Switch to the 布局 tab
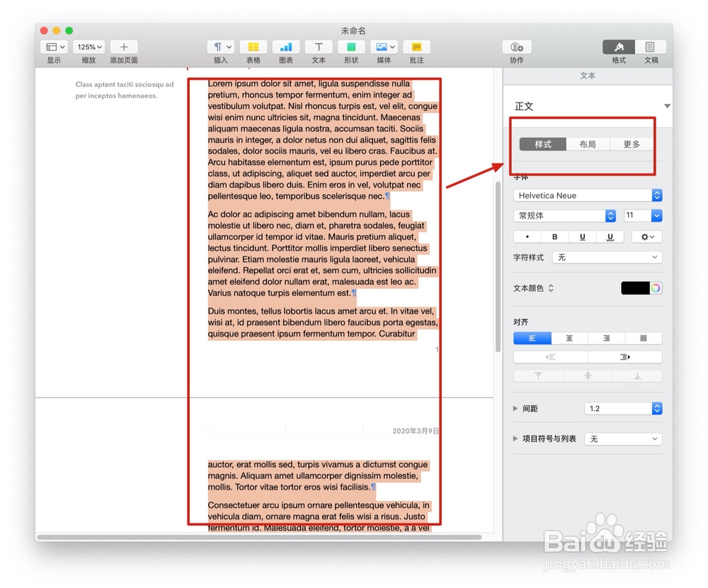The width and height of the screenshot is (708, 588). click(588, 144)
